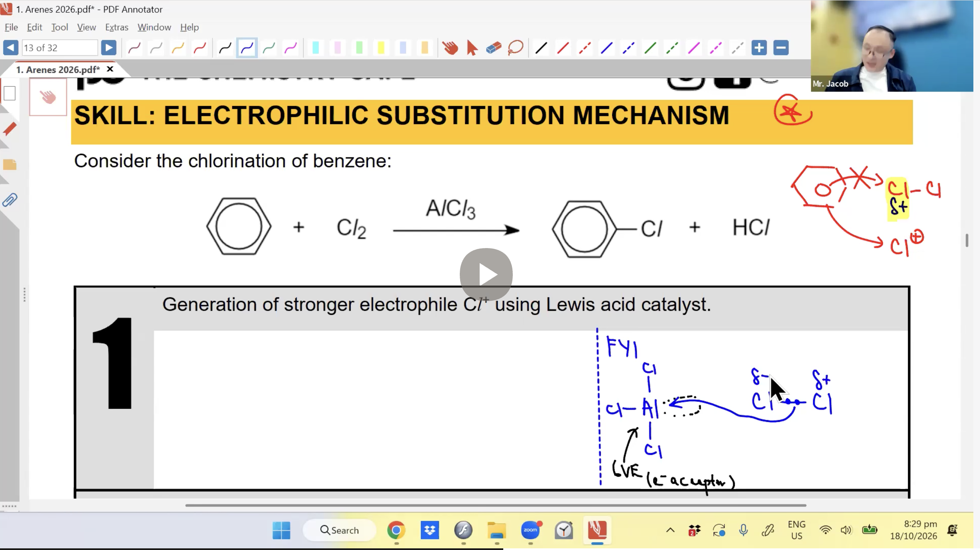Choose the light blue highlighter

coord(403,48)
